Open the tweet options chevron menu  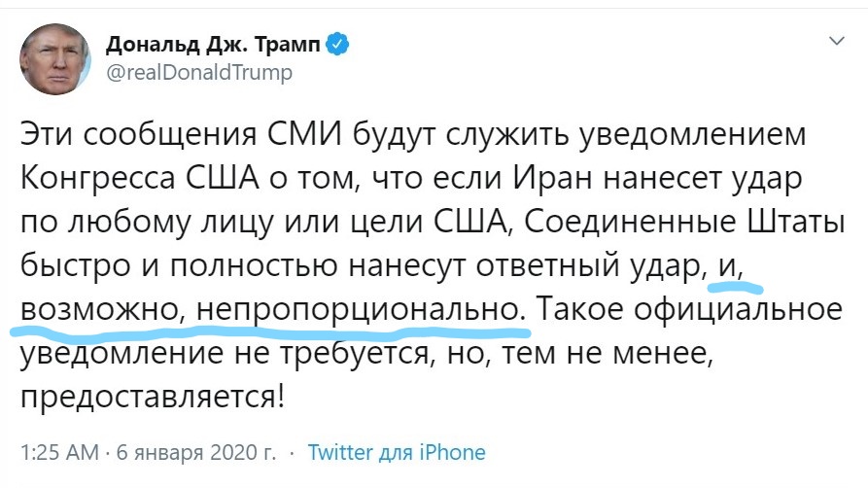tap(835, 42)
